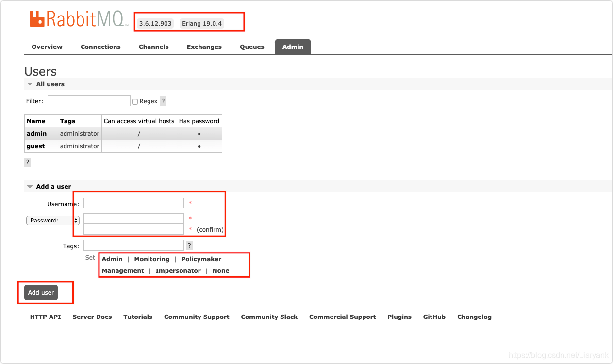
Task: Click the collapse triangle before All users
Action: click(30, 84)
